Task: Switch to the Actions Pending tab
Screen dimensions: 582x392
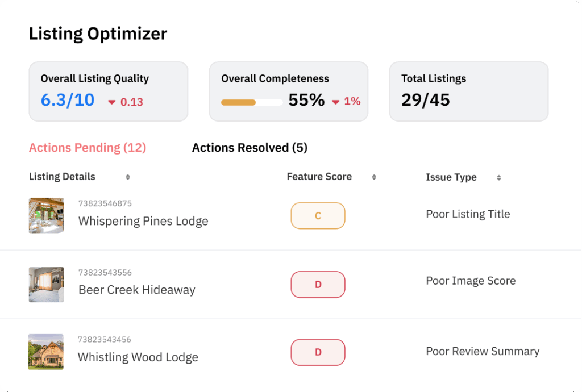Action: [87, 147]
